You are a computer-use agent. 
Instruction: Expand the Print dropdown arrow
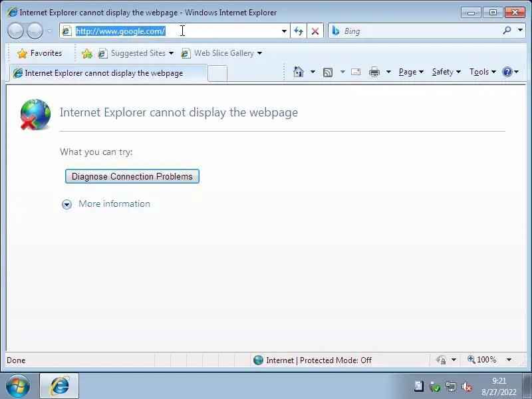(388, 72)
